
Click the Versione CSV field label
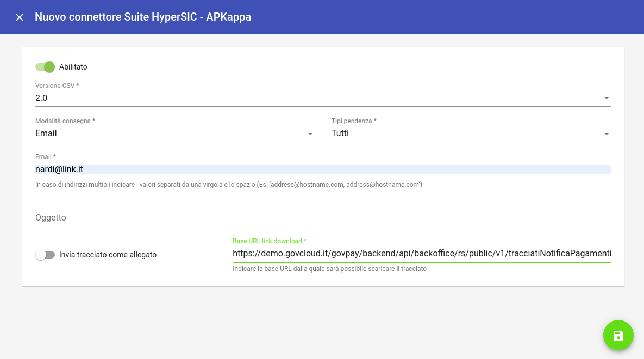57,86
